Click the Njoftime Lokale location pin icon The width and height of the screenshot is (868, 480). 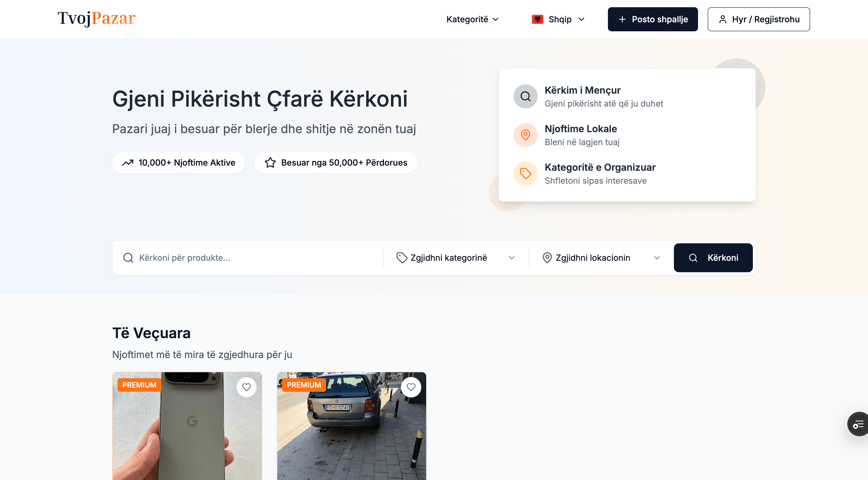click(x=525, y=135)
